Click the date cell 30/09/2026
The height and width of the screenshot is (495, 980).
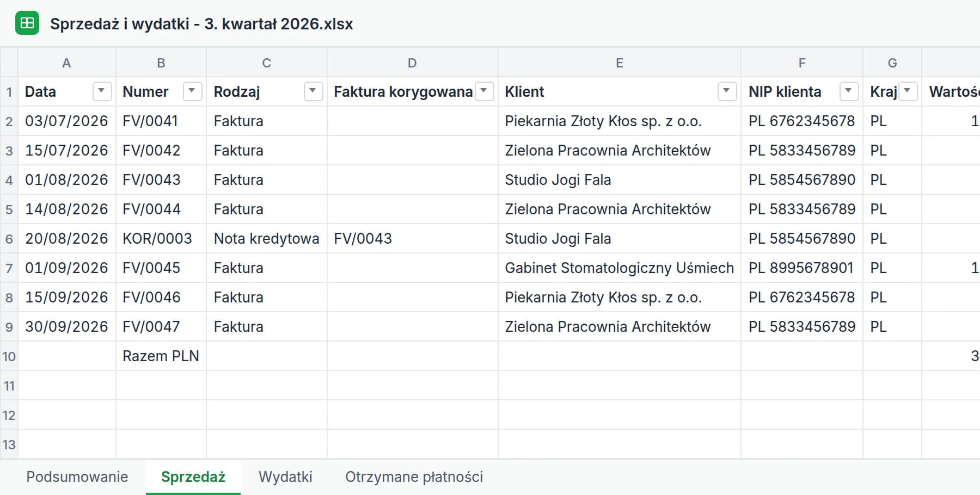point(67,326)
